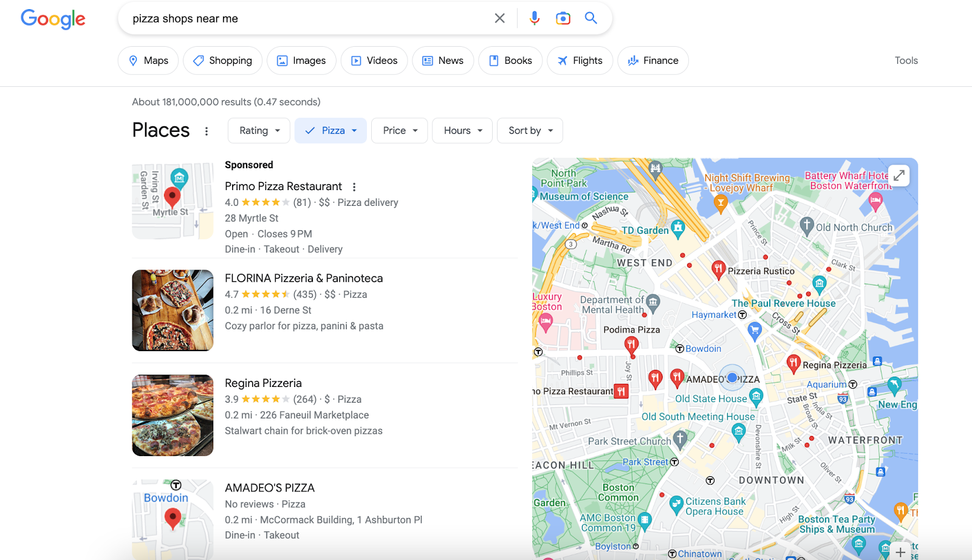Click Haymarket station marker
972x560 pixels.
coord(742,315)
